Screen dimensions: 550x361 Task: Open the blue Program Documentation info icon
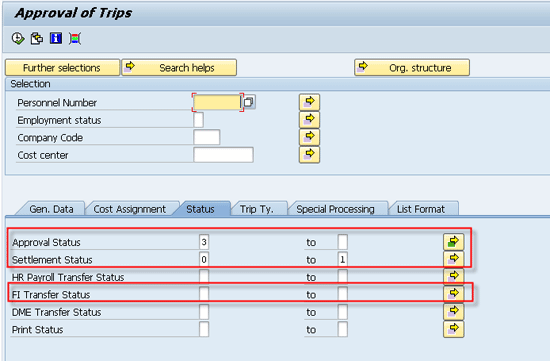pyautogui.click(x=56, y=38)
